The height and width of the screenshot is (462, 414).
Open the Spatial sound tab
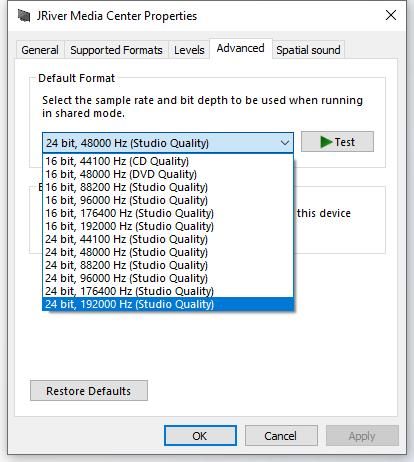pos(308,50)
